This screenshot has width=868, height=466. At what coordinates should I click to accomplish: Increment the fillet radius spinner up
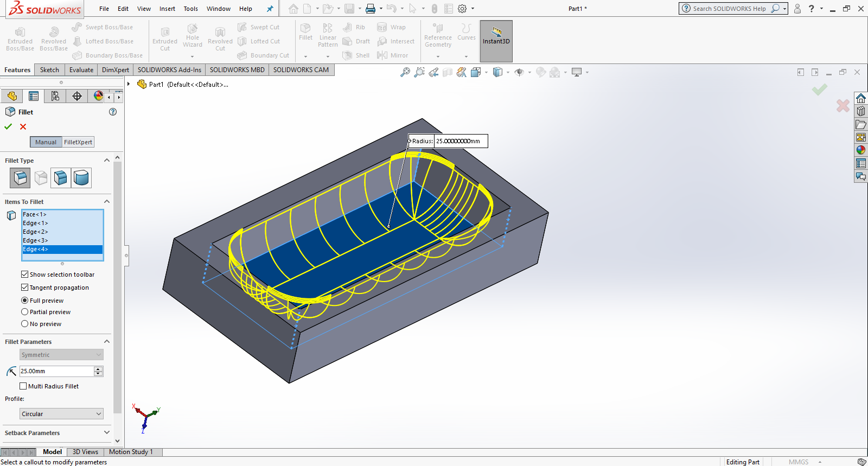pos(98,369)
